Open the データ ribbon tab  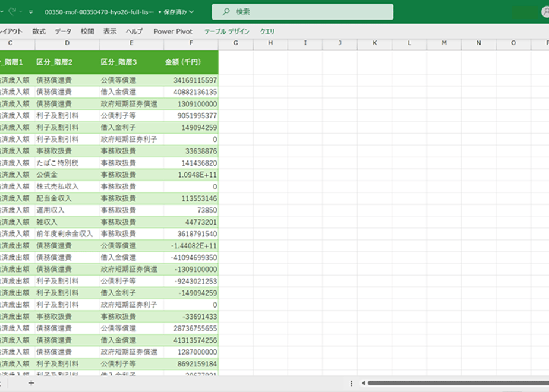pyautogui.click(x=63, y=31)
